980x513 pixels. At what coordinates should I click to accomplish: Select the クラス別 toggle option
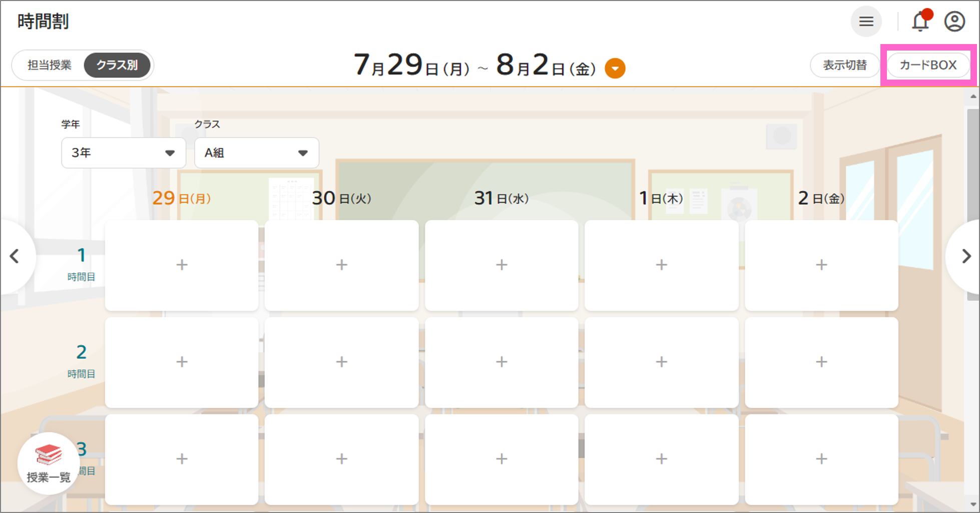pos(117,65)
